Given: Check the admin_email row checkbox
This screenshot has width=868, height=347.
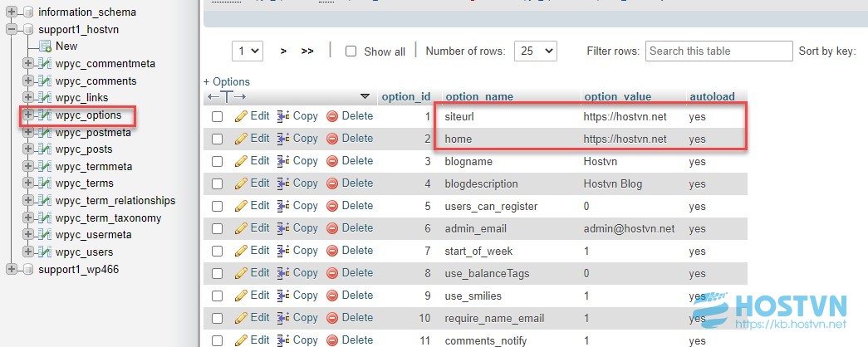Looking at the screenshot, I should (x=217, y=228).
